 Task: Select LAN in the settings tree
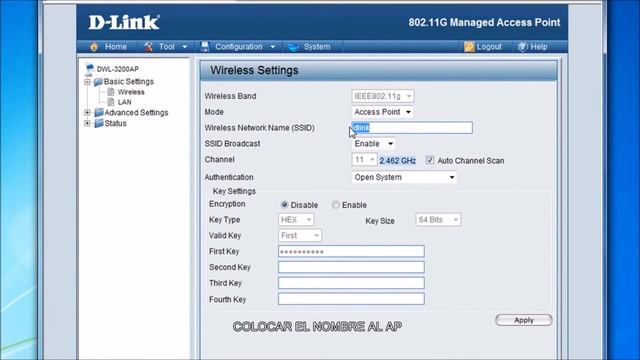click(124, 102)
